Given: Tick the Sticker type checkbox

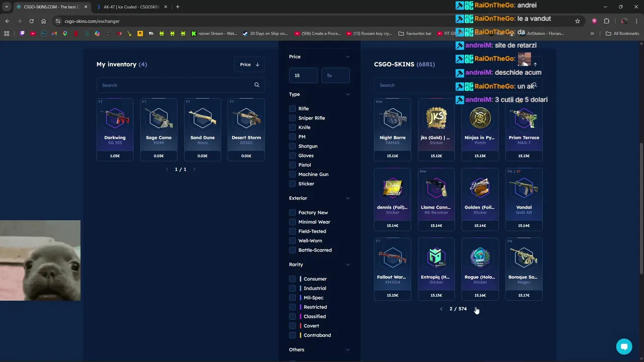Looking at the screenshot, I should (292, 184).
